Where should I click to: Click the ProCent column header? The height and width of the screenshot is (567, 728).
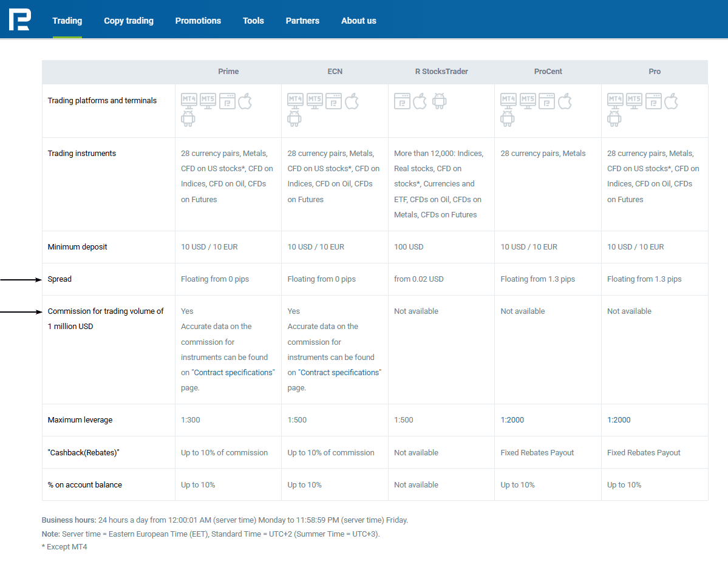click(x=548, y=72)
